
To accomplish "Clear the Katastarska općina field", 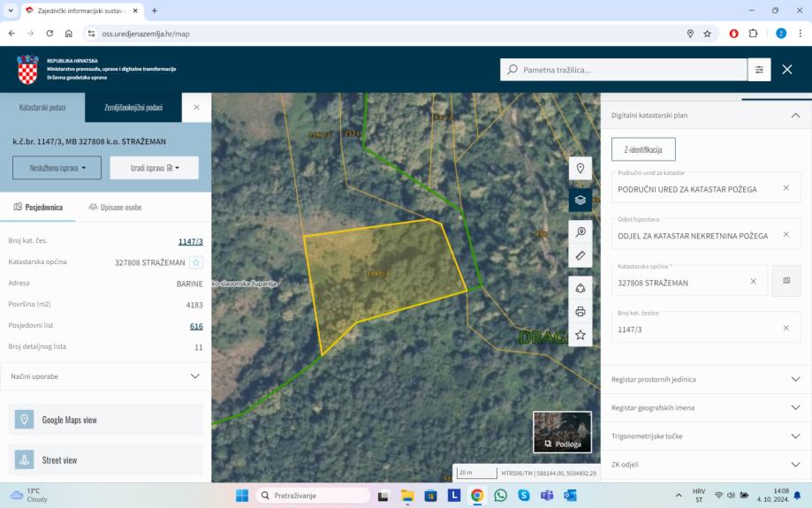I will point(753,281).
